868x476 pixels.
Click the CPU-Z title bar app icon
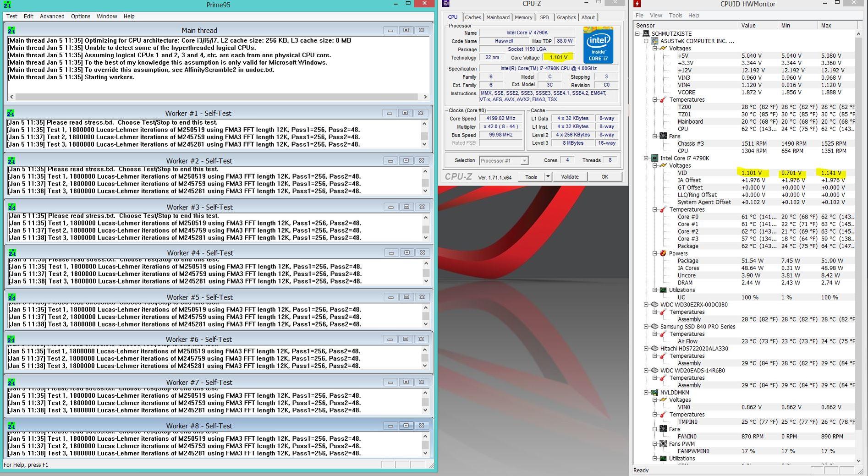click(445, 4)
